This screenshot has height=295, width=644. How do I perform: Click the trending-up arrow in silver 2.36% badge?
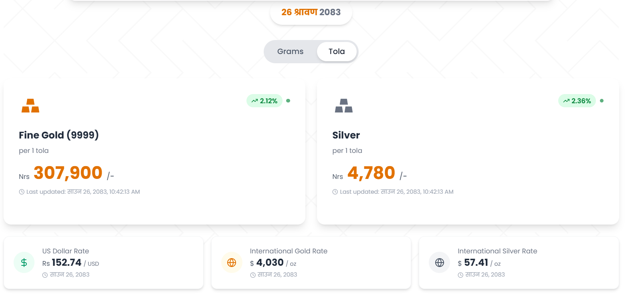pyautogui.click(x=566, y=101)
